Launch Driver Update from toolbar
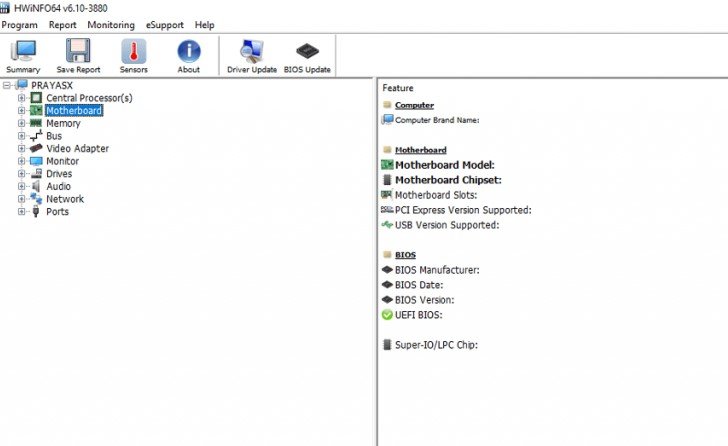The height and width of the screenshot is (446, 728). point(251,51)
